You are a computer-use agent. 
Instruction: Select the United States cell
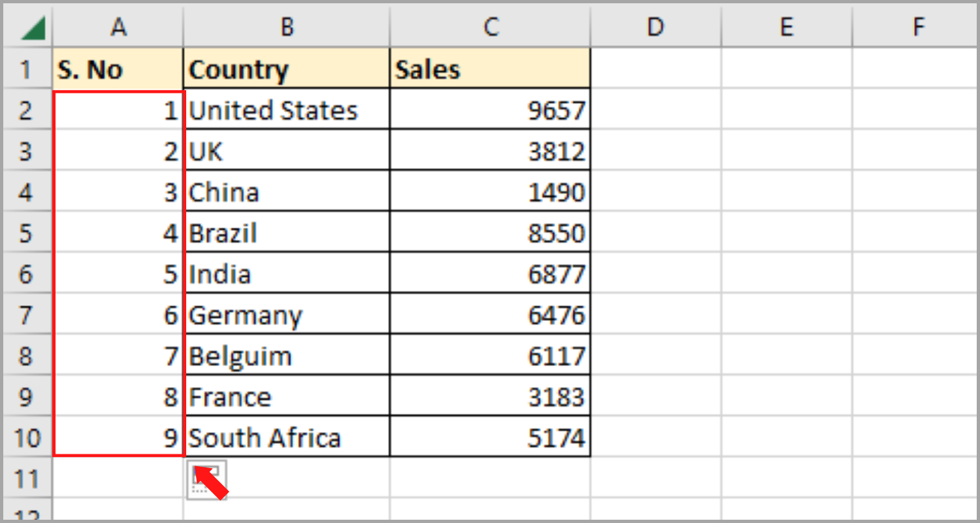(286, 109)
